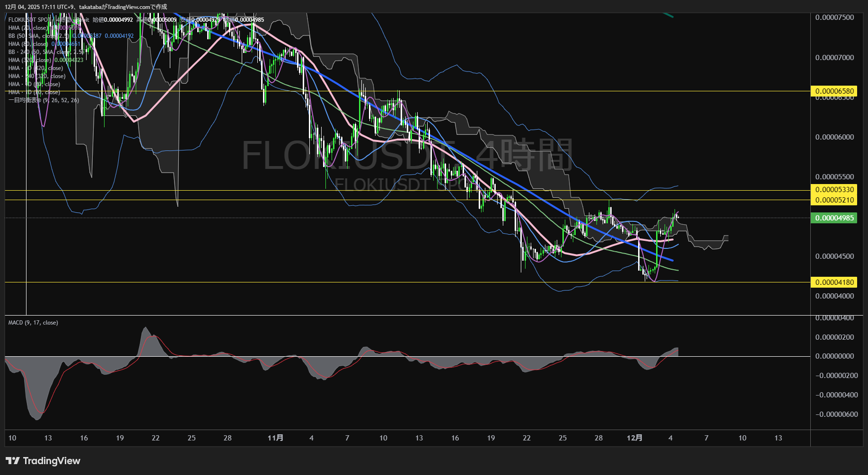Select the 12月 marker on the time axis
This screenshot has width=868, height=475.
click(x=634, y=438)
